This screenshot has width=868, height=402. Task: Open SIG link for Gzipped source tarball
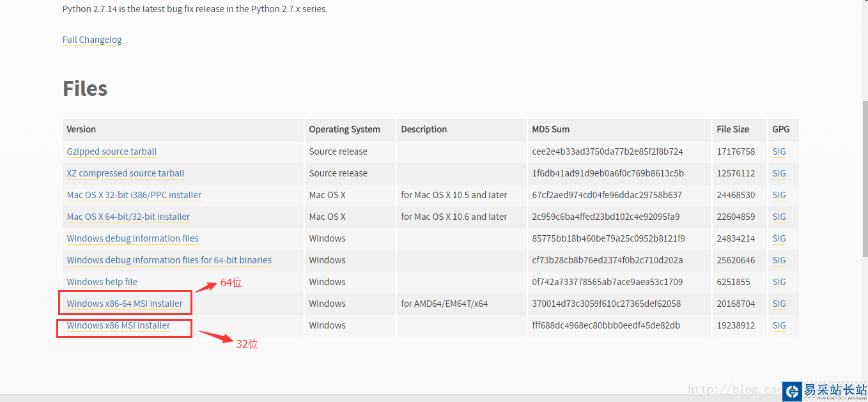pyautogui.click(x=779, y=151)
